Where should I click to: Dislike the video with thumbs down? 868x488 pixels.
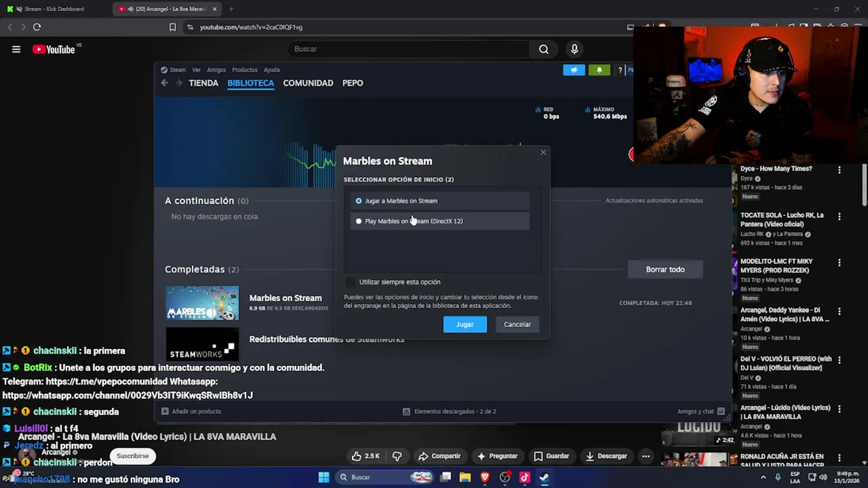click(397, 456)
